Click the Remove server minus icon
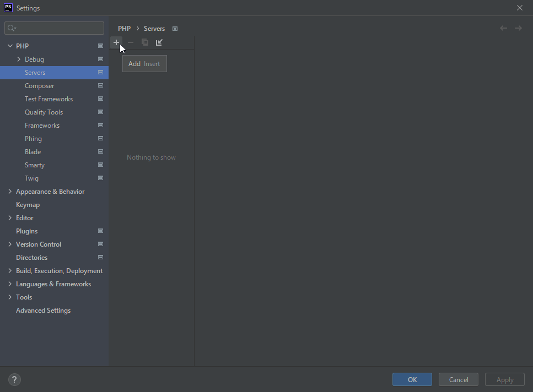This screenshot has height=392, width=533. click(x=131, y=42)
